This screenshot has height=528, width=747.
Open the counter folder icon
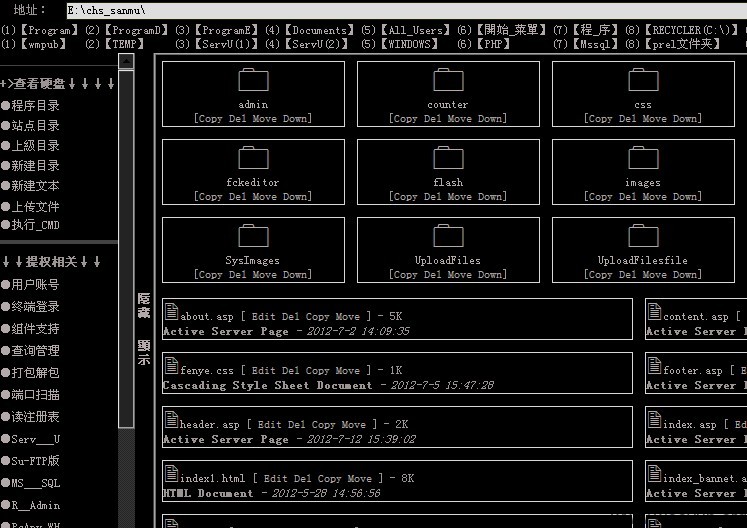pos(448,80)
